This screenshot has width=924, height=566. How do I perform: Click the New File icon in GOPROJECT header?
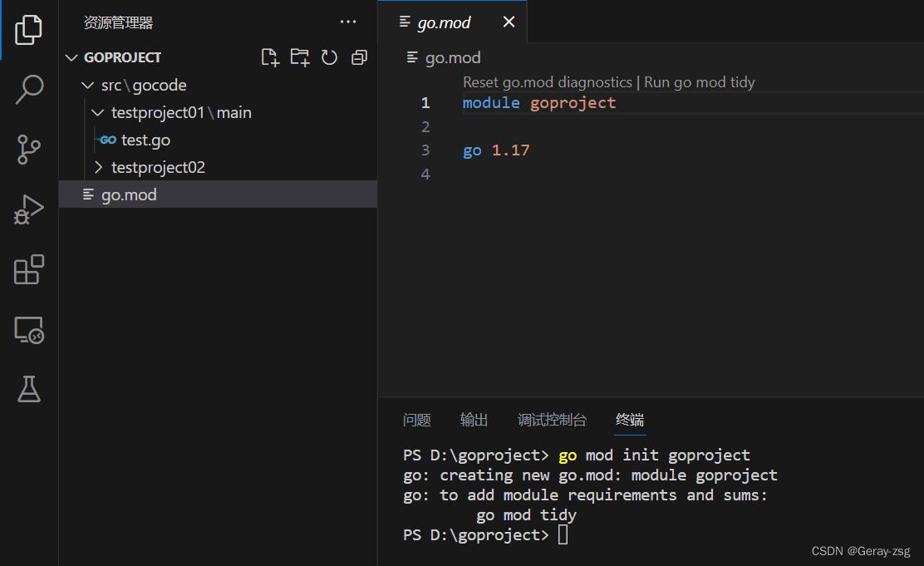point(270,57)
